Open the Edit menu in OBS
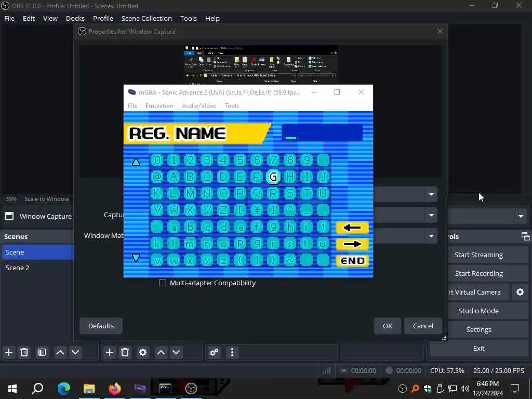 29,18
